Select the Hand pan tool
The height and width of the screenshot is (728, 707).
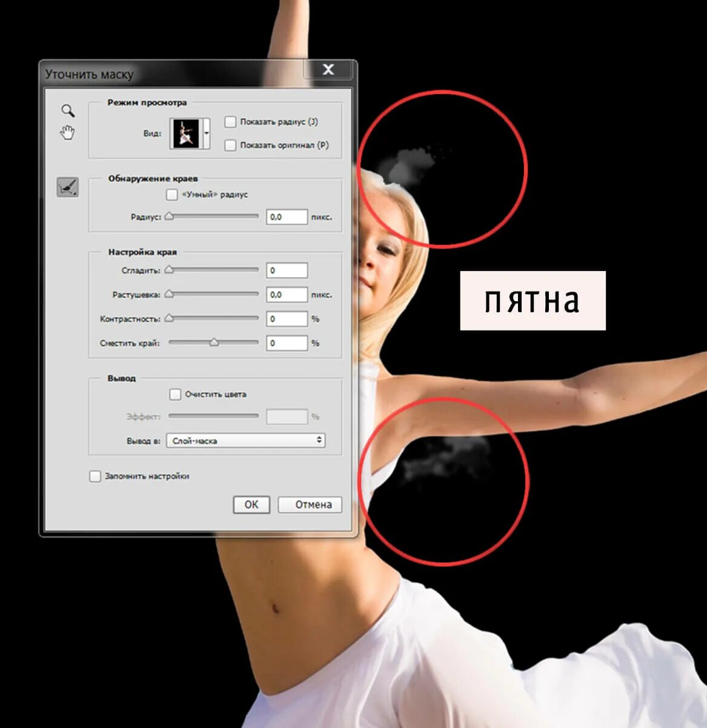click(x=67, y=132)
